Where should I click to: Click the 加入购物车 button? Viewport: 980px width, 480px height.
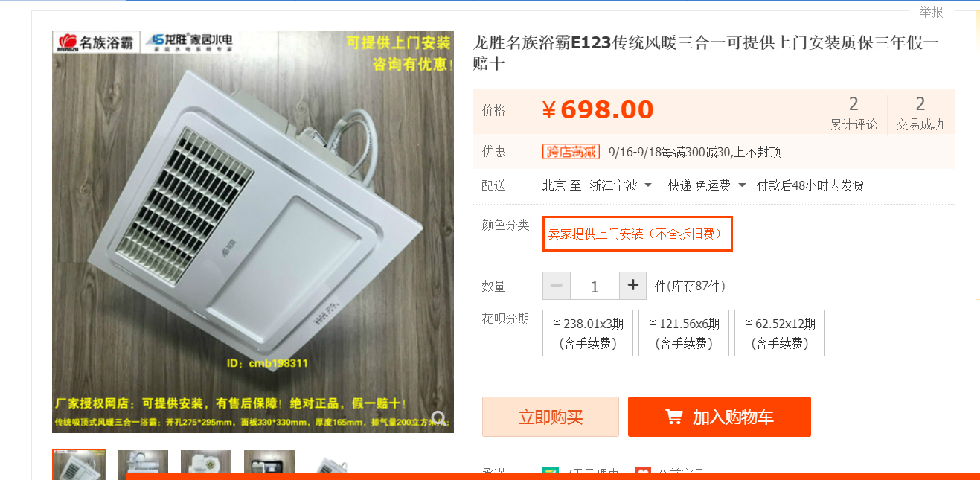(x=720, y=417)
